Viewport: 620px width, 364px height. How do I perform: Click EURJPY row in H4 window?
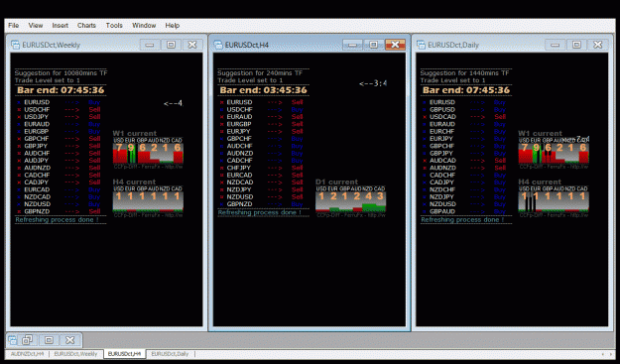261,131
